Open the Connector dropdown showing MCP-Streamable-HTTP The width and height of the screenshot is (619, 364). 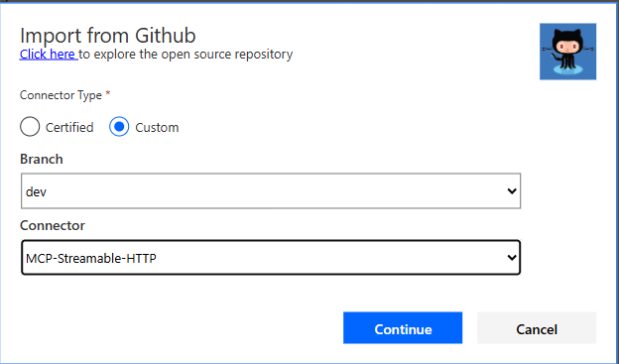tap(271, 258)
